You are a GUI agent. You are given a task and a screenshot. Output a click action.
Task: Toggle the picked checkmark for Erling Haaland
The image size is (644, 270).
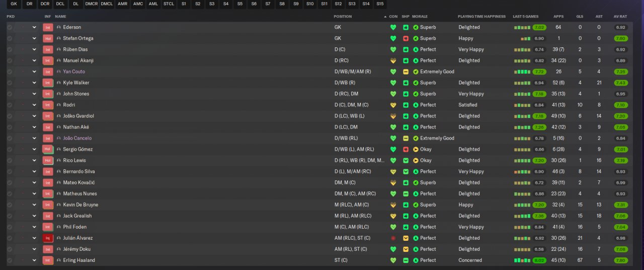(10, 260)
